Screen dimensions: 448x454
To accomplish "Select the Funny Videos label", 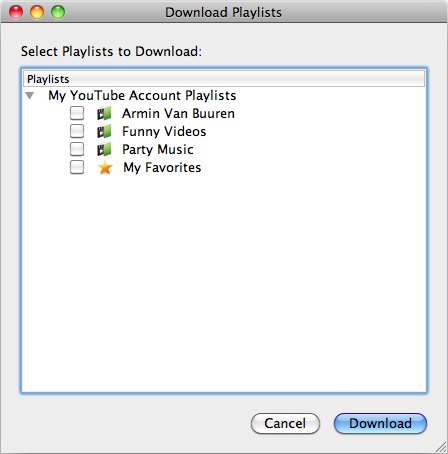I will 164,132.
